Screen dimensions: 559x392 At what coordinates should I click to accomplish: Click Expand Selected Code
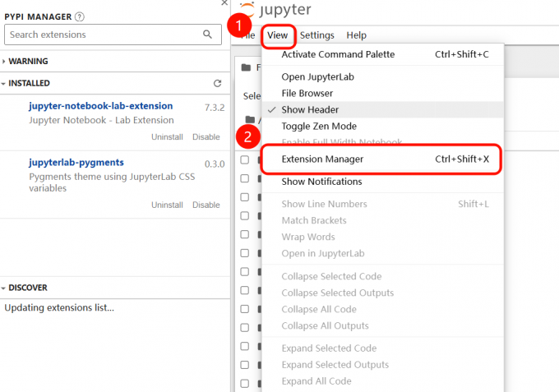click(x=383, y=348)
